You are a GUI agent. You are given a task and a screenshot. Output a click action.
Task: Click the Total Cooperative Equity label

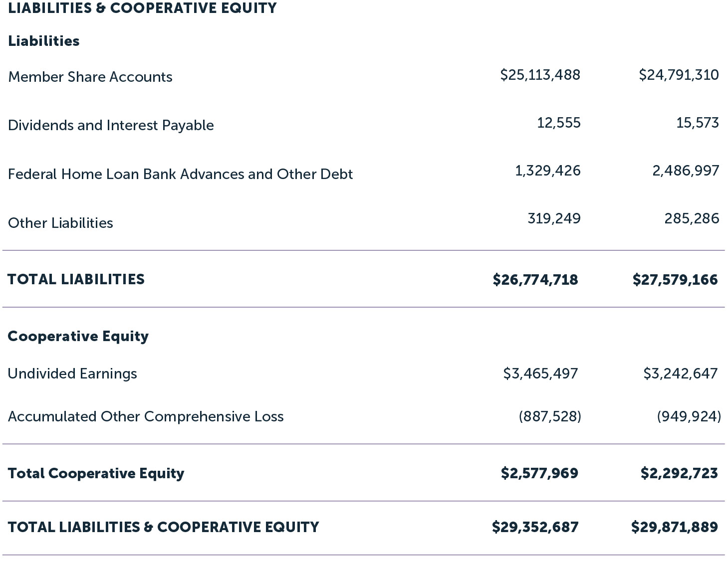96,473
